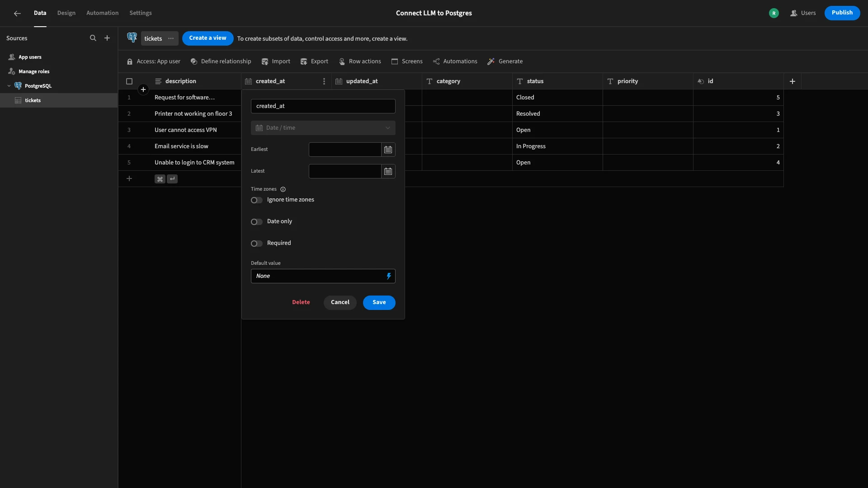Screen dimensions: 868x488
Task: Show the Time zones info tooltip
Action: tap(283, 189)
